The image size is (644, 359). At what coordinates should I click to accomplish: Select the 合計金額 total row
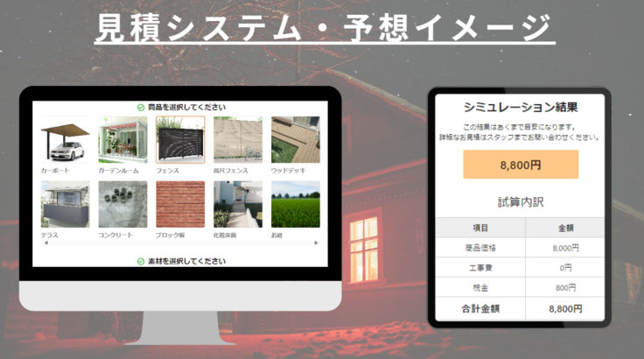(520, 309)
